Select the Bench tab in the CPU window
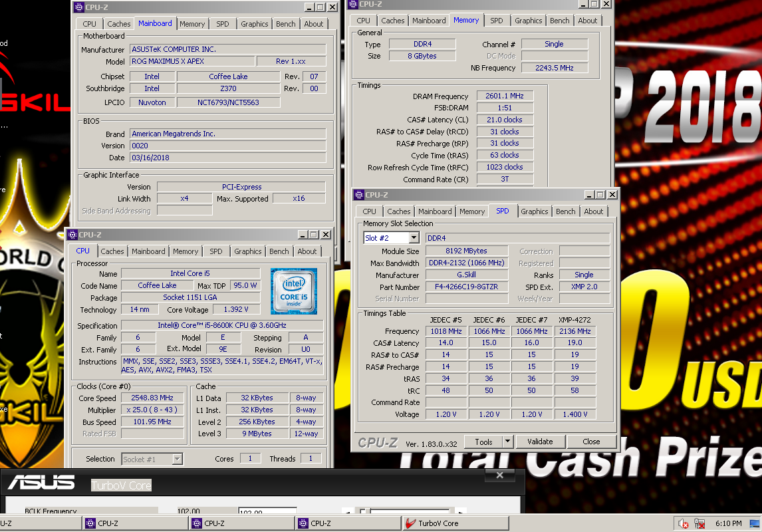The image size is (762, 532). point(279,251)
